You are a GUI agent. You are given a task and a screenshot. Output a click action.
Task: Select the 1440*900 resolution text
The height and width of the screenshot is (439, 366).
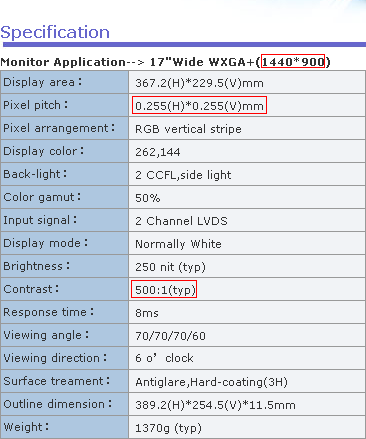[x=293, y=62]
